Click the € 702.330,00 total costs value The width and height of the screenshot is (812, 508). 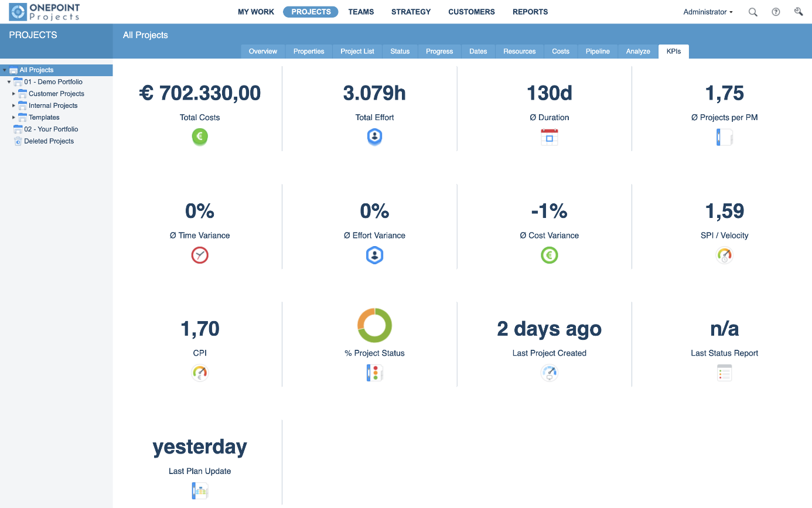click(200, 93)
